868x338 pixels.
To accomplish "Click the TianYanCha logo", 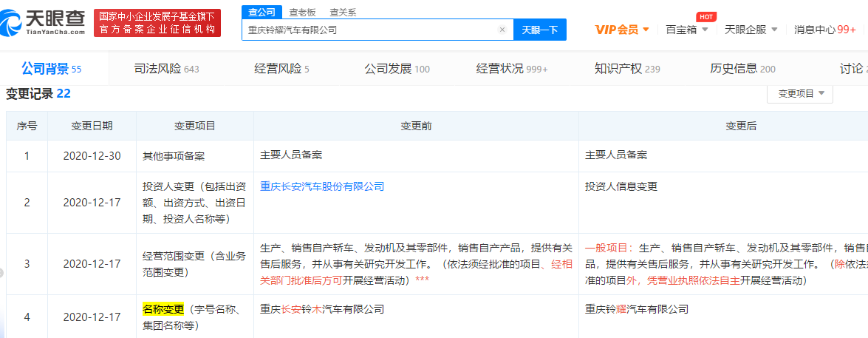I will (x=43, y=23).
